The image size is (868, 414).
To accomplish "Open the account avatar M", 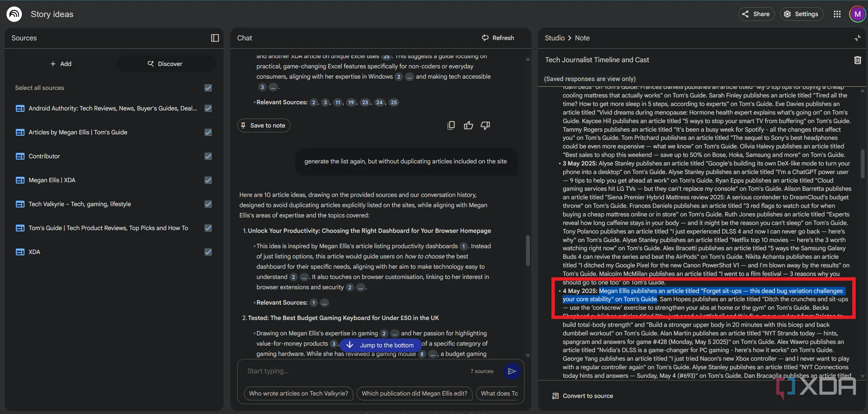I will [x=857, y=14].
